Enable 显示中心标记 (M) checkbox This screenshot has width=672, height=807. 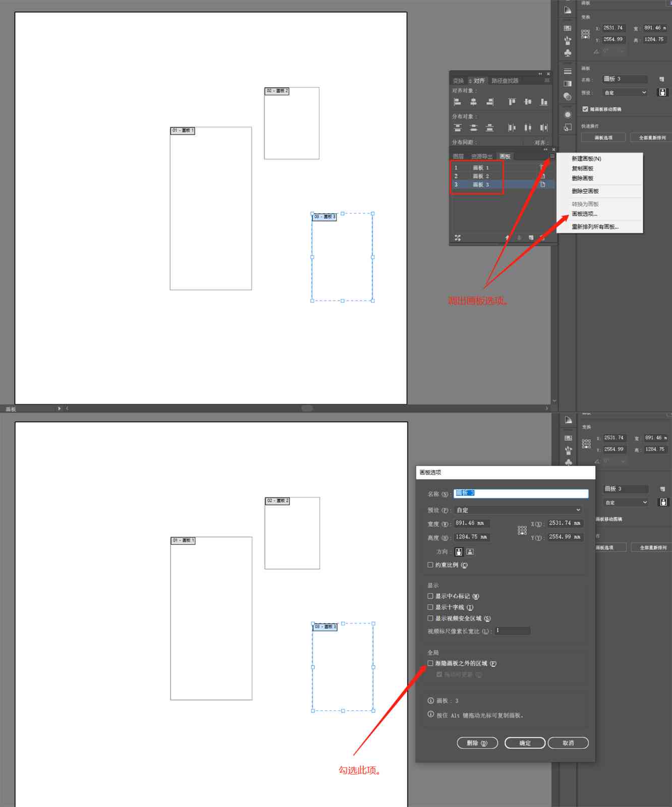coord(431,596)
